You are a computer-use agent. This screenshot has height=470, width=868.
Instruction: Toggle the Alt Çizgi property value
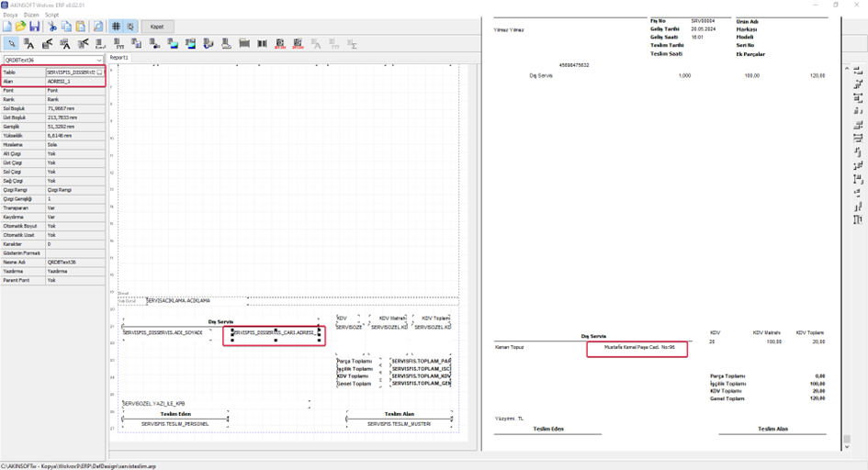click(x=74, y=153)
